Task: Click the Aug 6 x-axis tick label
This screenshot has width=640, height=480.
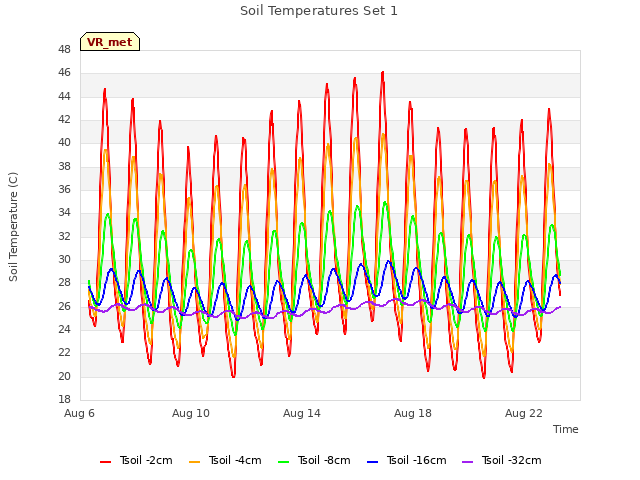Action: point(79,413)
